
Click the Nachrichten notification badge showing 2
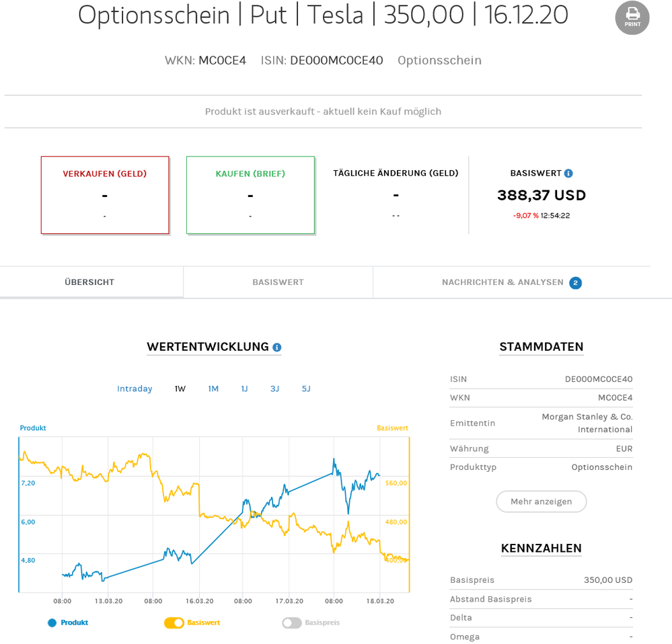point(575,283)
